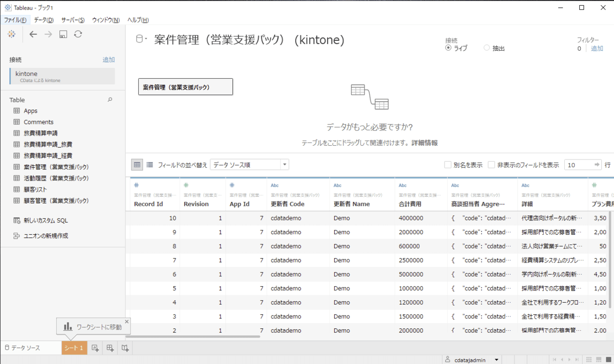The width and height of the screenshot is (614, 364).
Task: Refresh data source with circular arrows icon
Action: pos(78,34)
